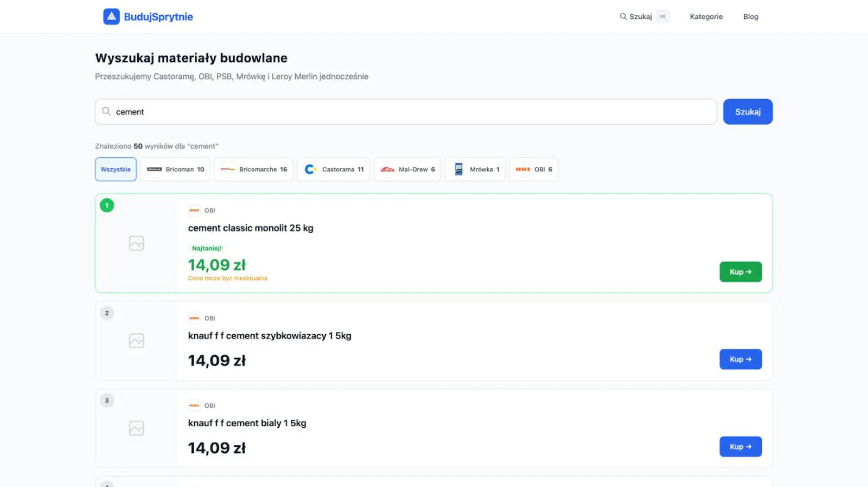The height and width of the screenshot is (487, 868).
Task: Click the BudujSprytnie logo icon
Action: tap(111, 17)
